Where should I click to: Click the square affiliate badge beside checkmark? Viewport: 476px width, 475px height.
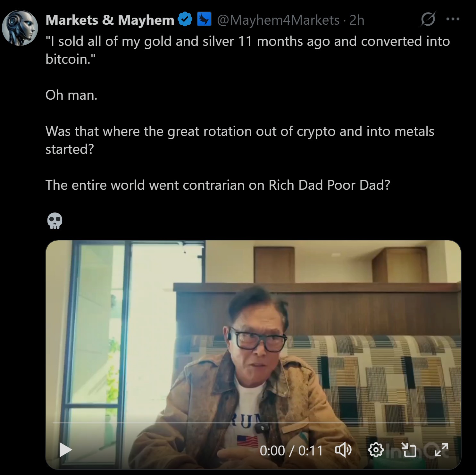[204, 19]
